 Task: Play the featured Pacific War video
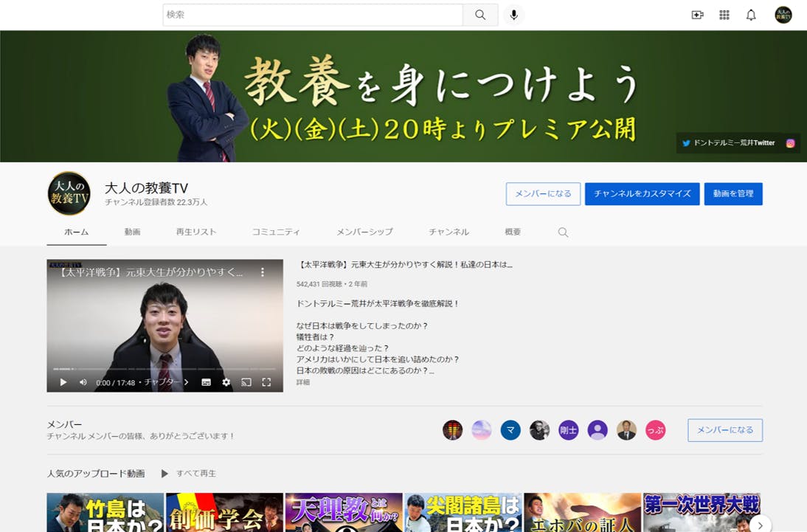[x=63, y=382]
